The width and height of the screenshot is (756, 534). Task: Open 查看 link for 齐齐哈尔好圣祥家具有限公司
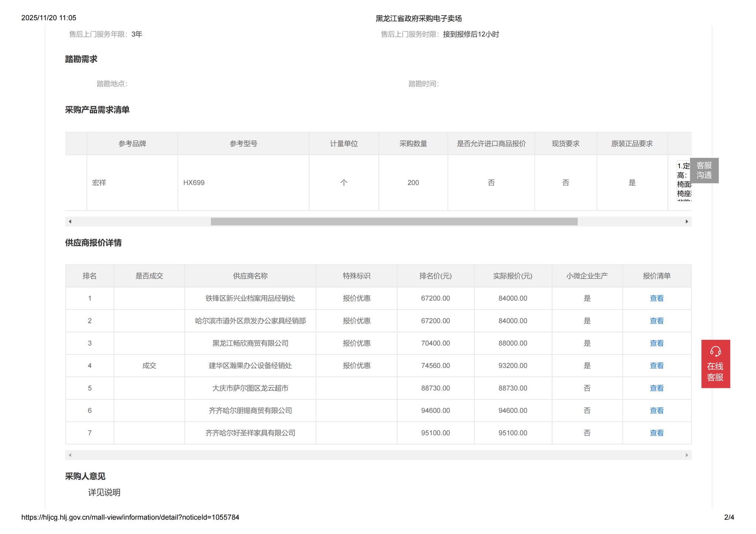click(656, 433)
